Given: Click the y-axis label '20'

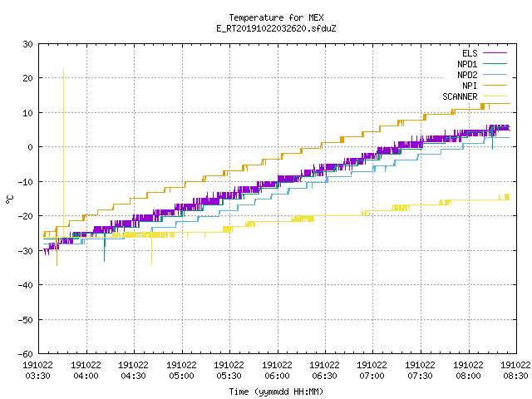Looking at the screenshot, I should (27, 78).
